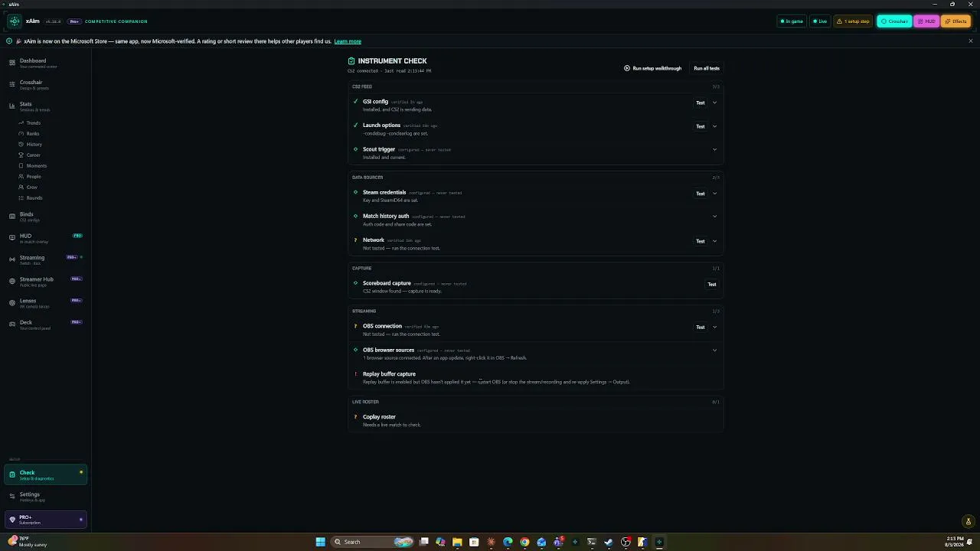980x551 pixels.
Task: Open the Binds sidebar section
Action: pos(46,217)
